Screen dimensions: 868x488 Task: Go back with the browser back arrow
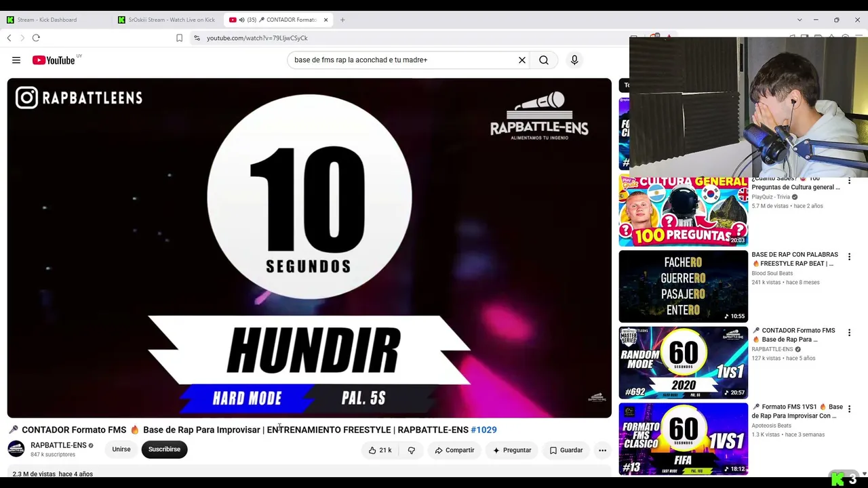point(9,38)
